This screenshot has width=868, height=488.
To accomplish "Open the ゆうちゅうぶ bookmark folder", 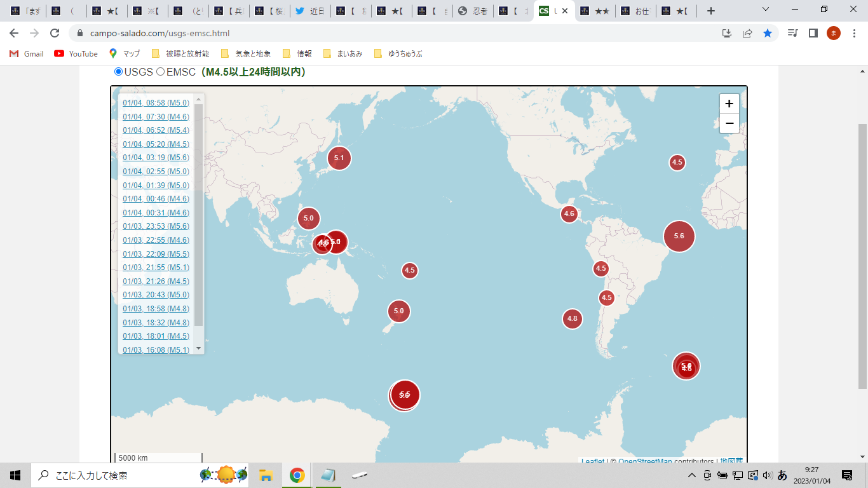I will click(398, 54).
